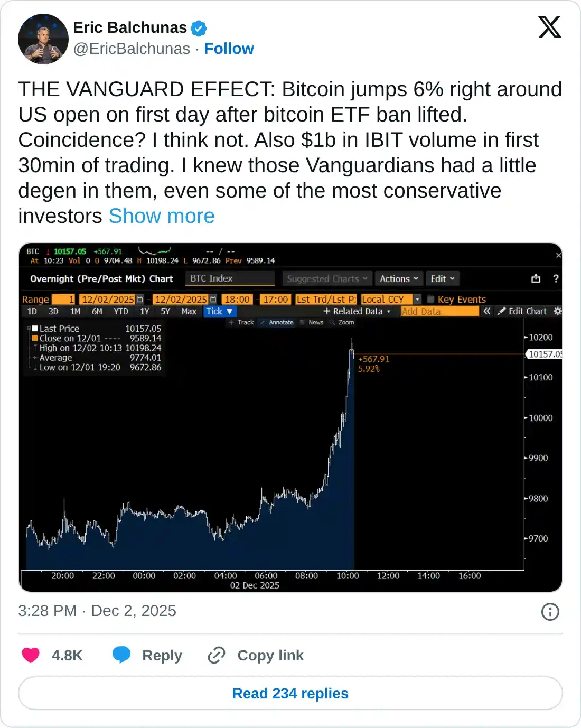The image size is (581, 728).
Task: Toggle the Close on 12/01 legend box
Action: tap(35, 338)
